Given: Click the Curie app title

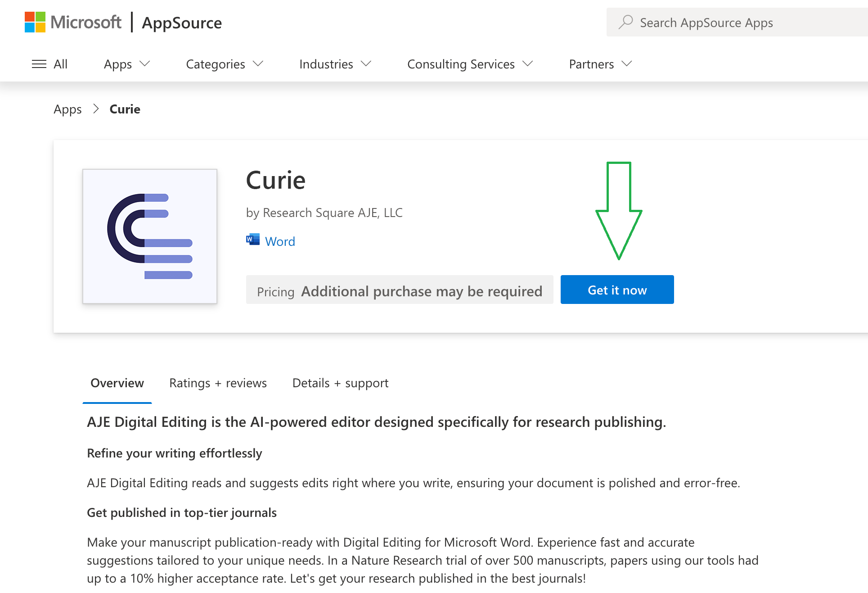Looking at the screenshot, I should pos(276,180).
